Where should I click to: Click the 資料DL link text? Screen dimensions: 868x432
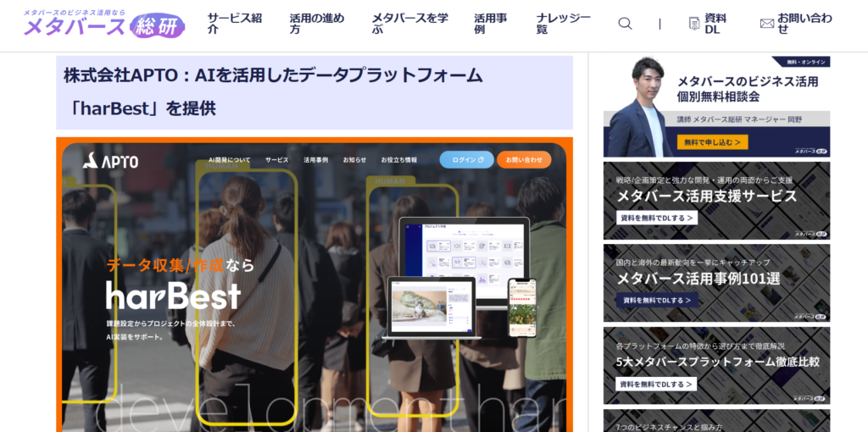(x=715, y=23)
